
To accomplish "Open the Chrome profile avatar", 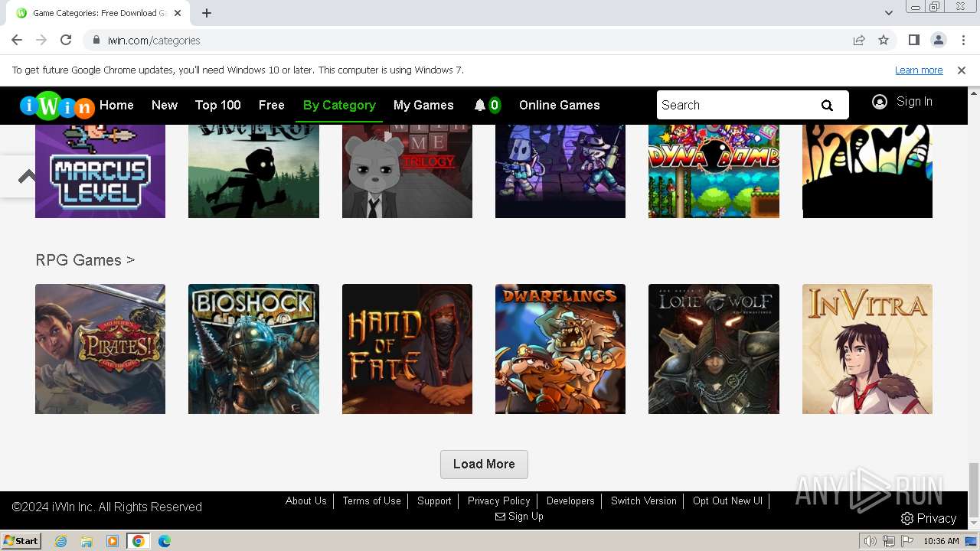I will pyautogui.click(x=938, y=40).
